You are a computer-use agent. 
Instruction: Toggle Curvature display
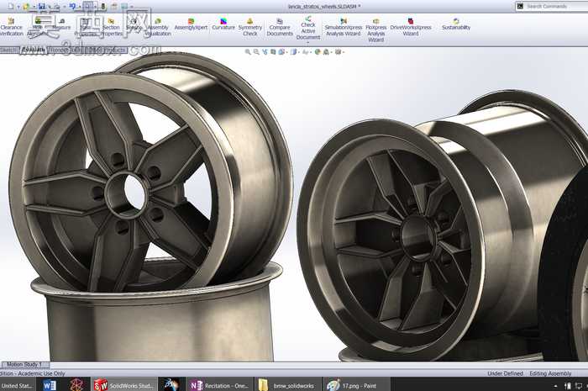point(223,24)
